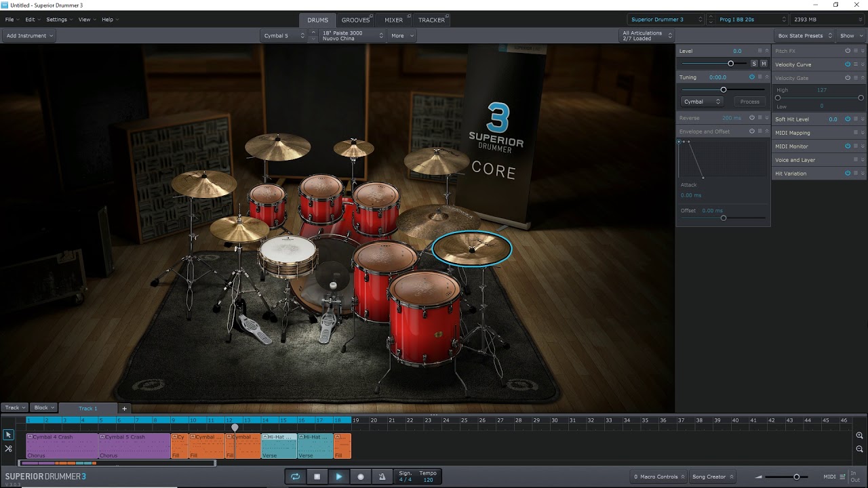The image size is (868, 488).
Task: Switch to the TRACKER tab
Action: [431, 20]
